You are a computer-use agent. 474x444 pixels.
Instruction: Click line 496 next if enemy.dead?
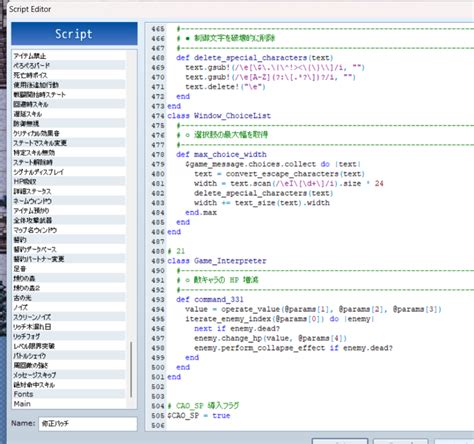coord(237,328)
